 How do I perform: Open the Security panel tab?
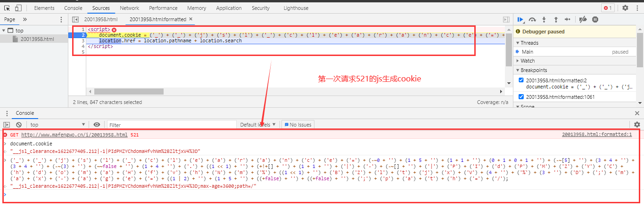pos(261,8)
